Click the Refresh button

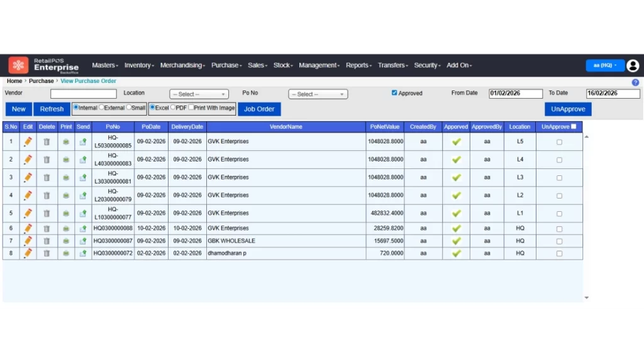tap(52, 109)
